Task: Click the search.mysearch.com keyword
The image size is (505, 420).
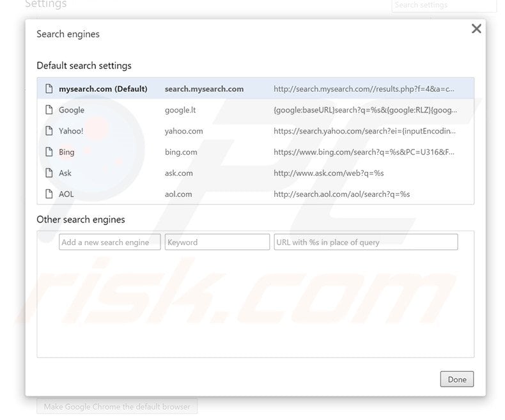Action: (x=204, y=89)
